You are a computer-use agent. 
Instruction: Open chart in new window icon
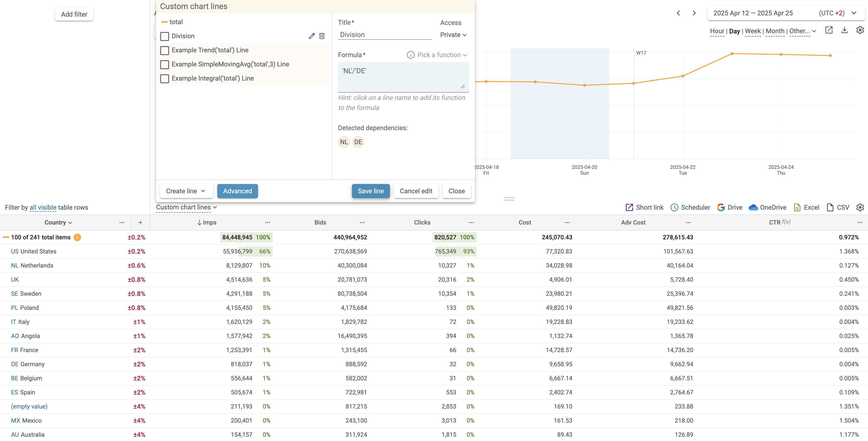pyautogui.click(x=828, y=30)
